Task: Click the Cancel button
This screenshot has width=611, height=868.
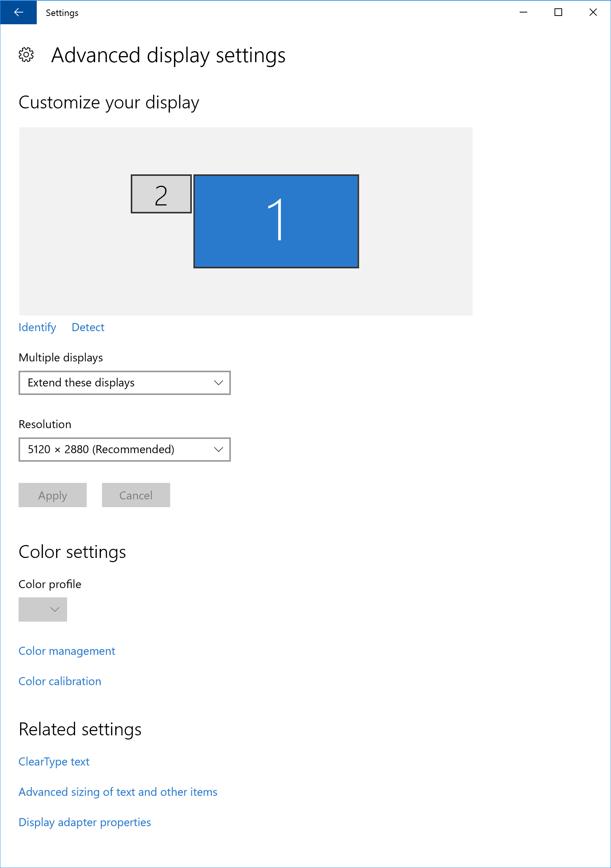Action: tap(136, 495)
